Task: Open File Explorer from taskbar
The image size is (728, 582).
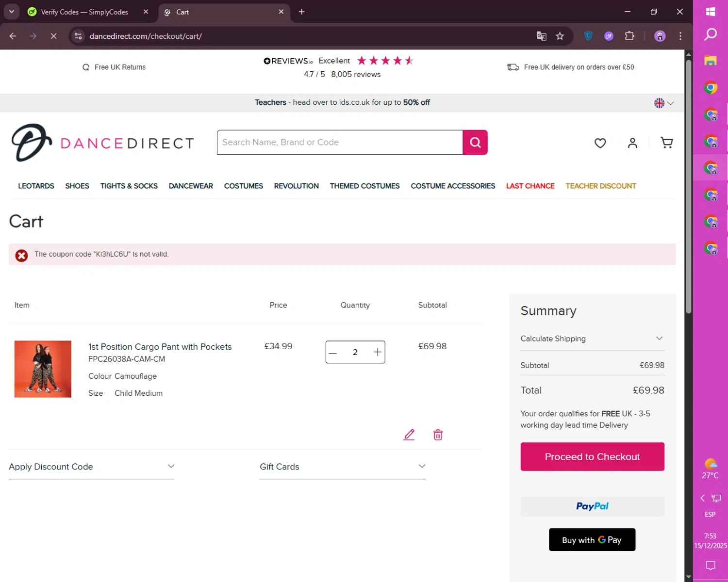Action: 711,61
